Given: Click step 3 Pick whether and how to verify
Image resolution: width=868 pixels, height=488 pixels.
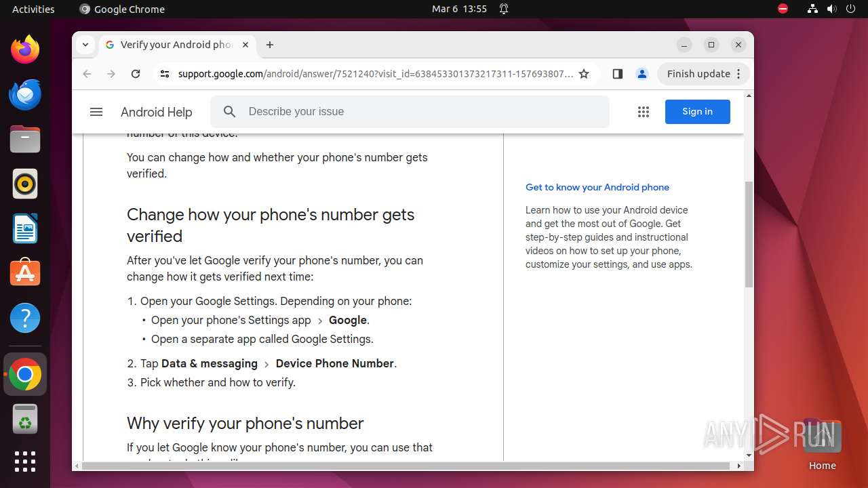Looking at the screenshot, I should tap(218, 383).
